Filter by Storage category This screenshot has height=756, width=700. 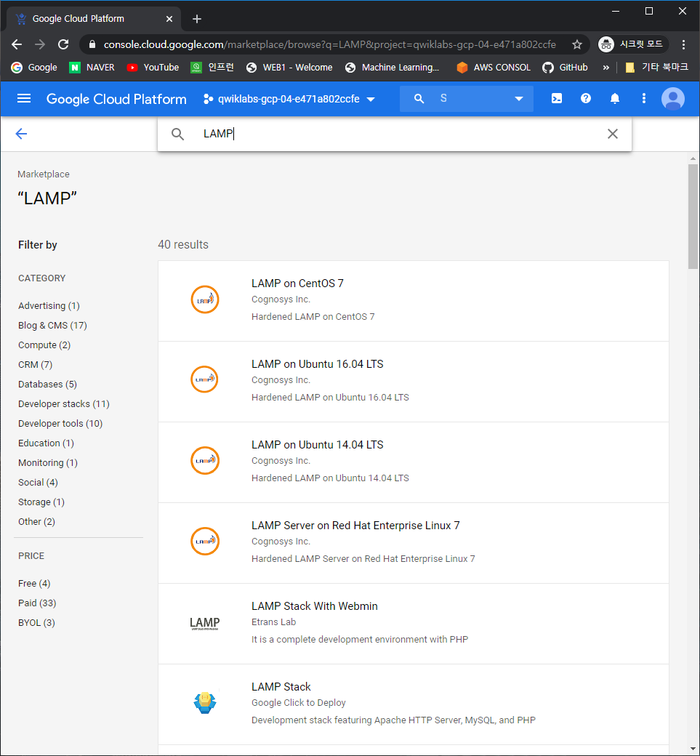[x=41, y=502]
